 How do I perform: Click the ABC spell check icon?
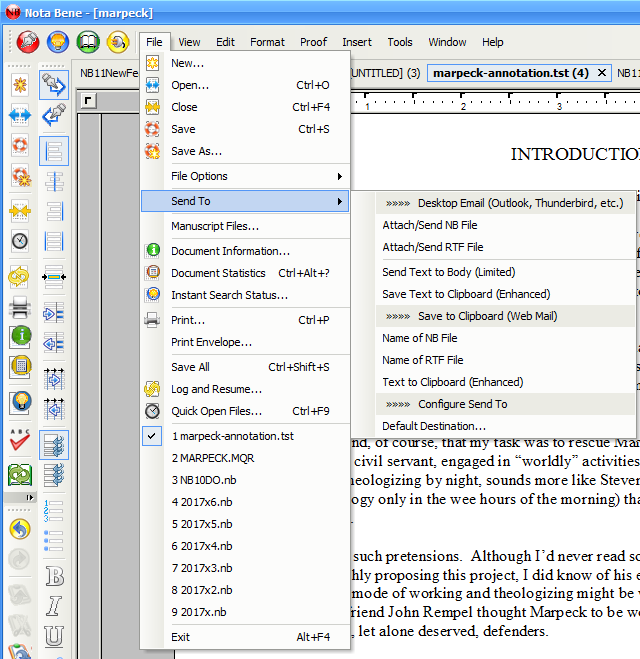click(x=20, y=439)
